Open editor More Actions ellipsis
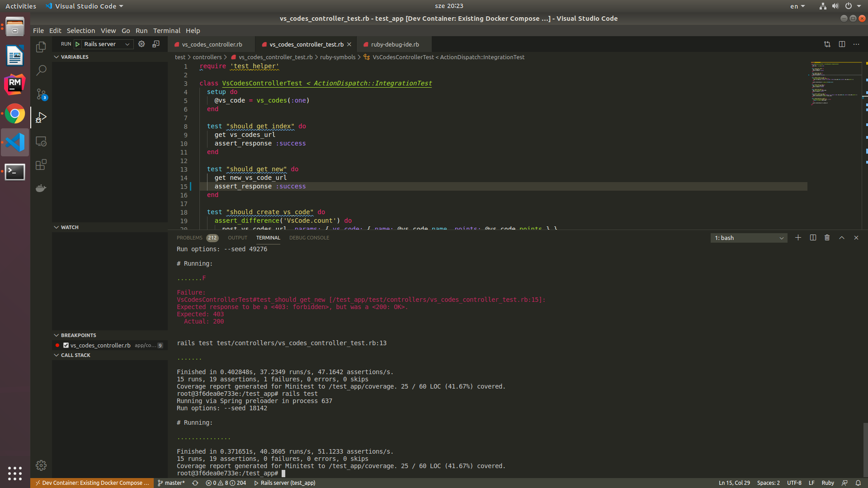This screenshot has width=868, height=488. click(856, 44)
